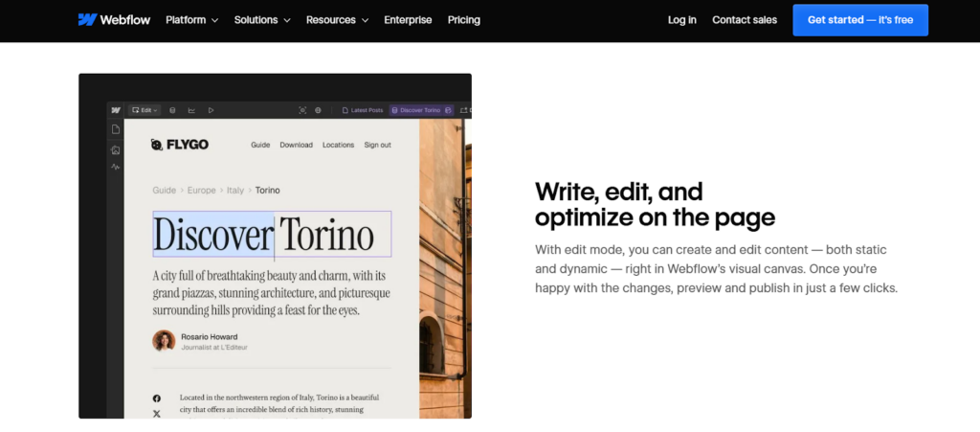Click the paragraph starting 'A city full of'
The image size is (980, 432).
pyautogui.click(x=271, y=293)
